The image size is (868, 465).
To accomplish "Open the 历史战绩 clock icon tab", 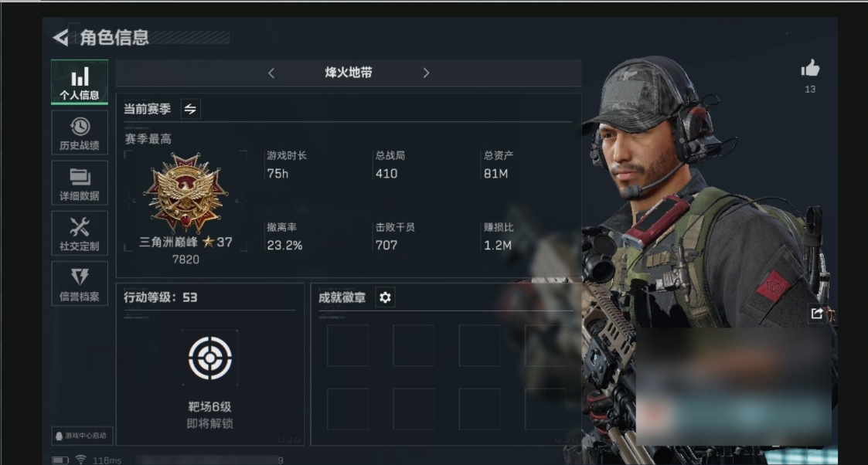I will pyautogui.click(x=80, y=133).
